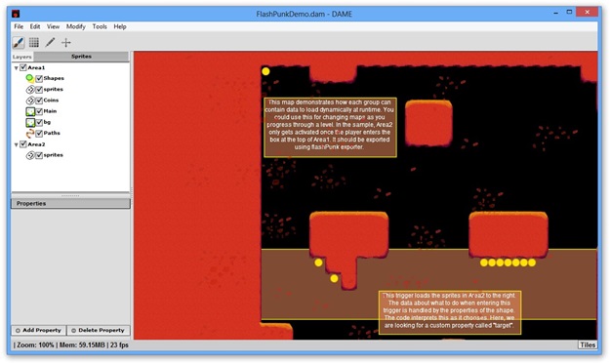Click the Properties panel header
The width and height of the screenshot is (610, 364).
pyautogui.click(x=70, y=203)
